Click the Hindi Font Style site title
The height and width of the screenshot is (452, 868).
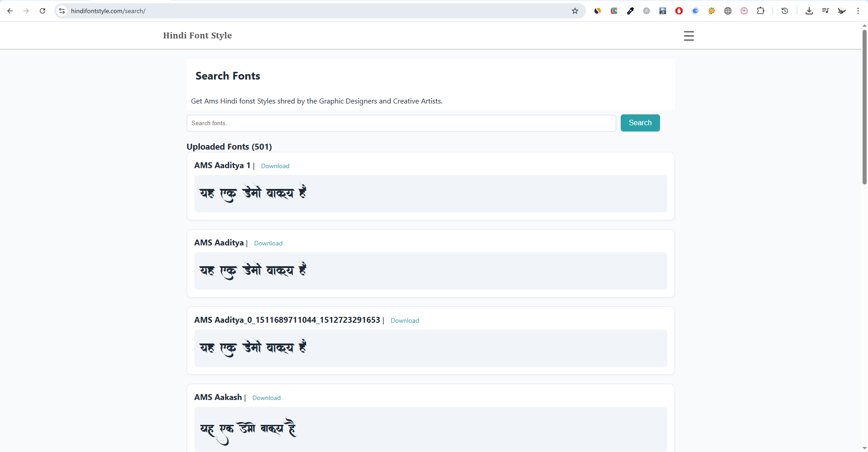197,35
